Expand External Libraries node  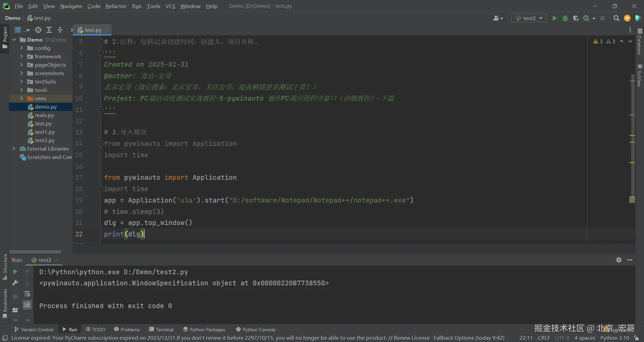14,149
